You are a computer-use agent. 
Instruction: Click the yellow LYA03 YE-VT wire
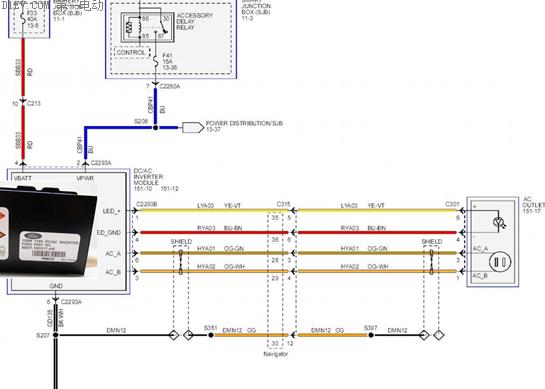coord(213,210)
